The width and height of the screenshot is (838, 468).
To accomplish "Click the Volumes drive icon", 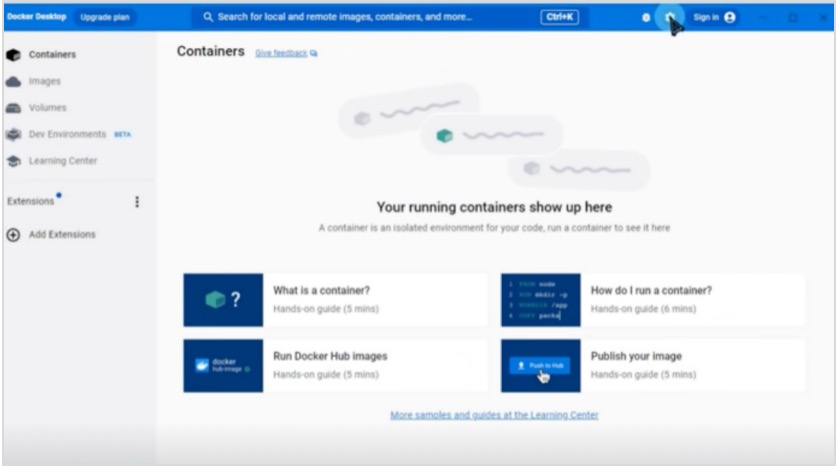I will [x=14, y=108].
